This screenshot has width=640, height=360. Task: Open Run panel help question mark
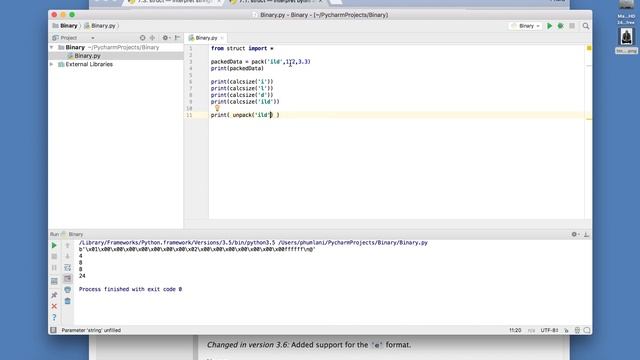coord(54,318)
